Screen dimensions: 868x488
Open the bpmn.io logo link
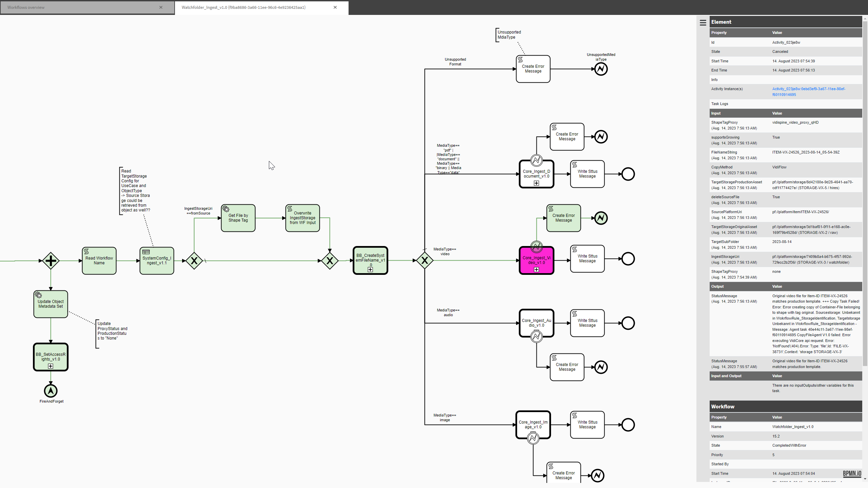[x=852, y=473]
